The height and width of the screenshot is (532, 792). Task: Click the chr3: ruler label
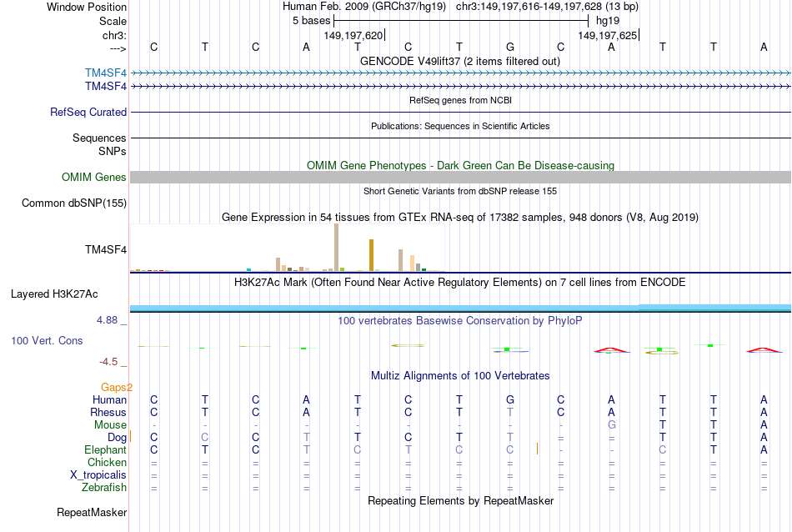(x=114, y=35)
